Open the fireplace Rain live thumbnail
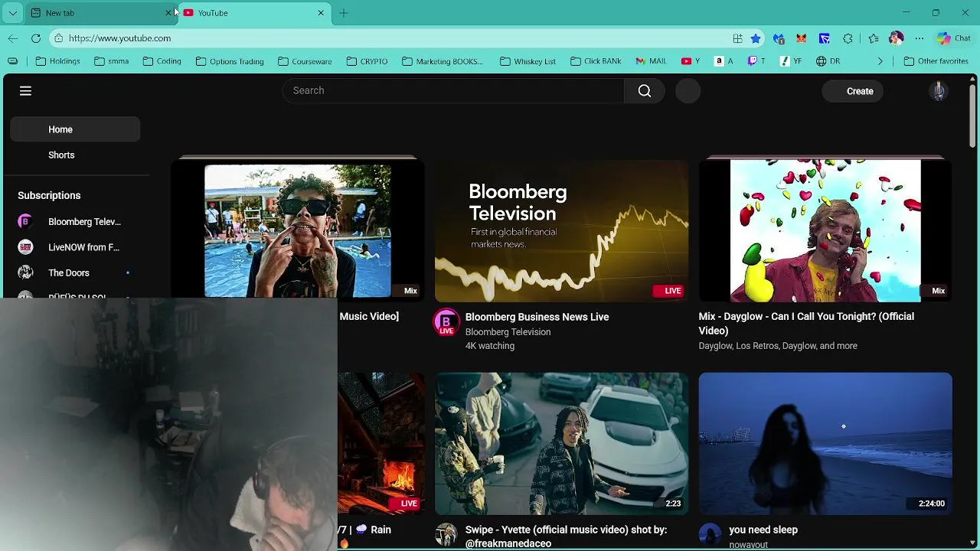 [381, 444]
